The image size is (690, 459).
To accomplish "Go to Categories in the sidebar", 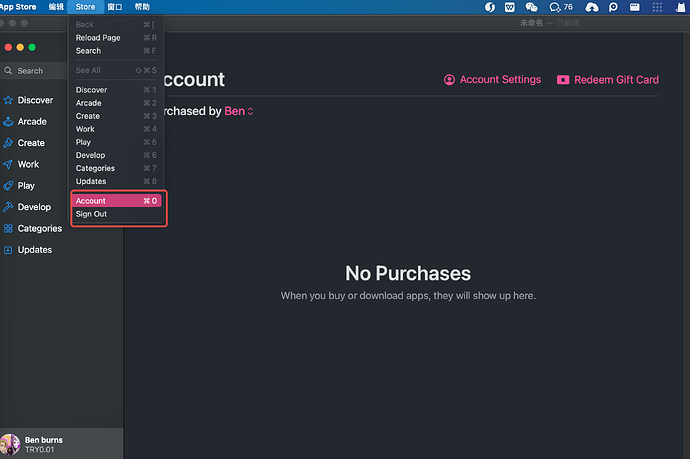I will click(40, 228).
